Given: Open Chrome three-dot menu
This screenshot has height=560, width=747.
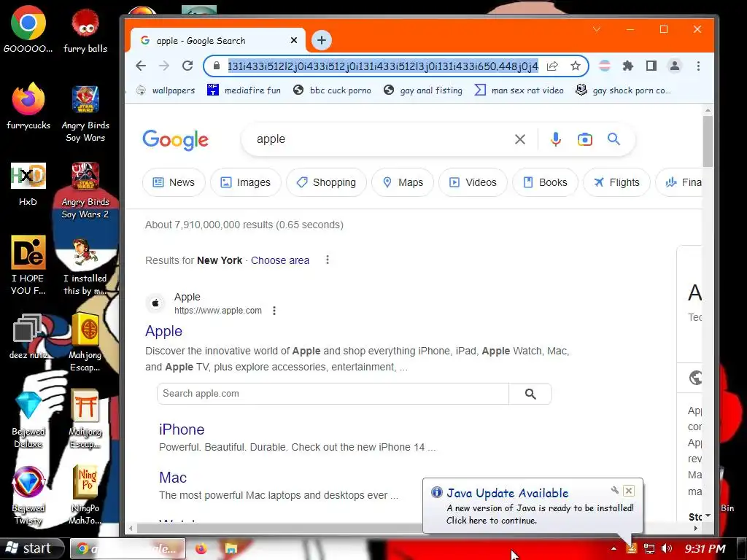Looking at the screenshot, I should [698, 66].
